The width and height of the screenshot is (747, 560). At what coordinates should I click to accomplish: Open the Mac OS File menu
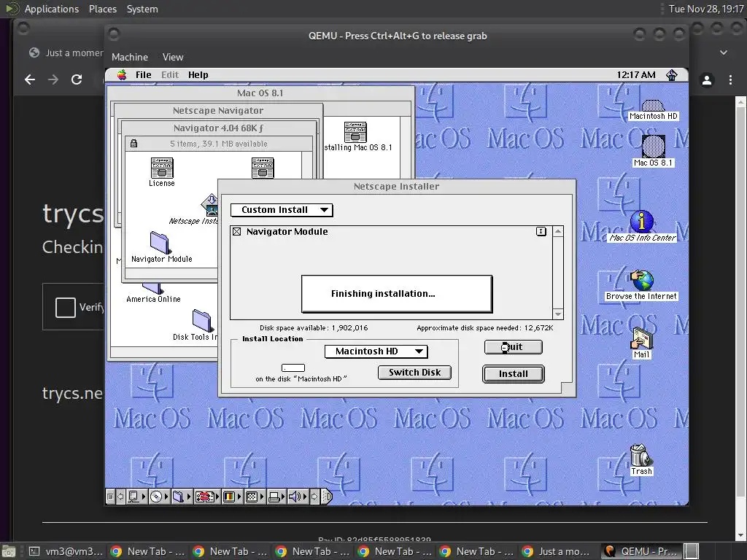tap(143, 75)
